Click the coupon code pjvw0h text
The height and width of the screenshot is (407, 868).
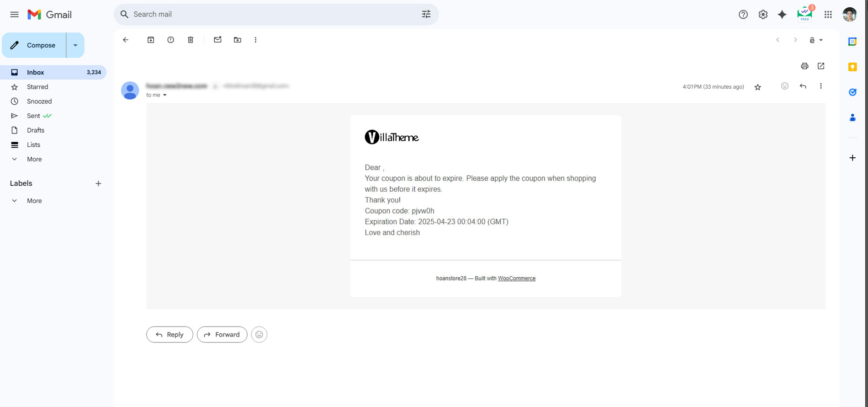pos(423,211)
